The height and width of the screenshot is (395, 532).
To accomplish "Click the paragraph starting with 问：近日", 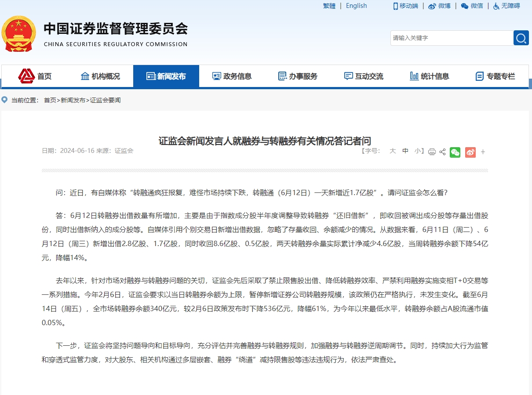I will (x=252, y=192).
